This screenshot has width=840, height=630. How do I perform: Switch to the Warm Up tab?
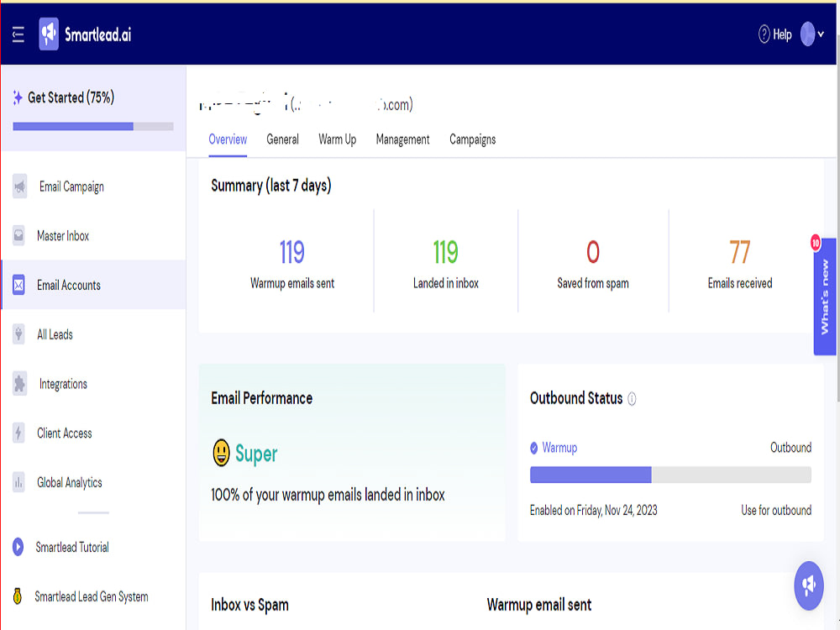pos(337,139)
